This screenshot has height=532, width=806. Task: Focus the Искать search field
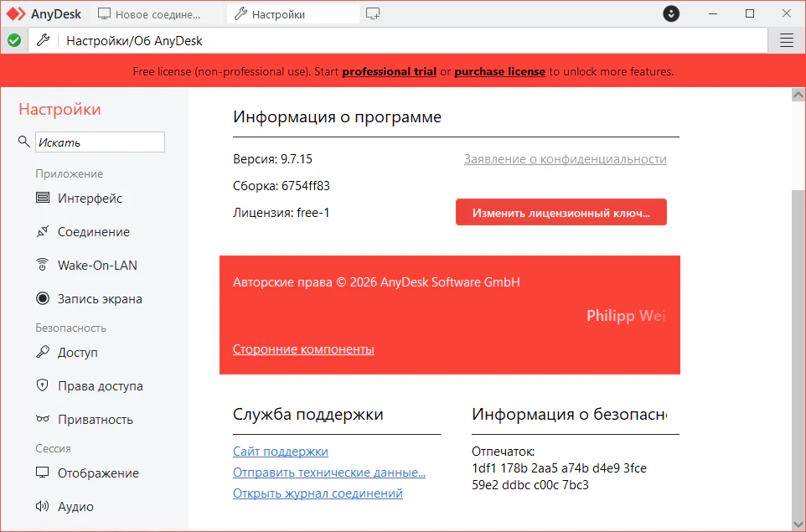(x=100, y=142)
